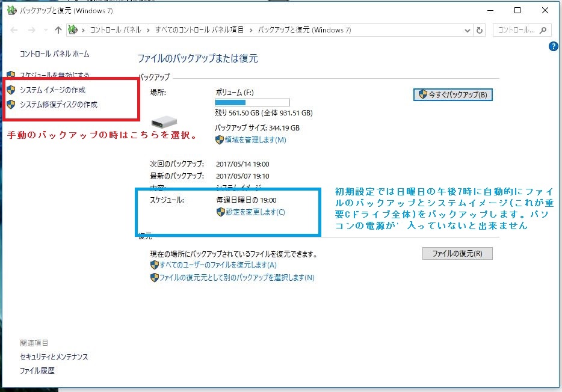This screenshot has height=392, width=562.
Task: Expand chevron after すべてのコントロール パネル項目 breadcrumb
Action: (x=251, y=30)
